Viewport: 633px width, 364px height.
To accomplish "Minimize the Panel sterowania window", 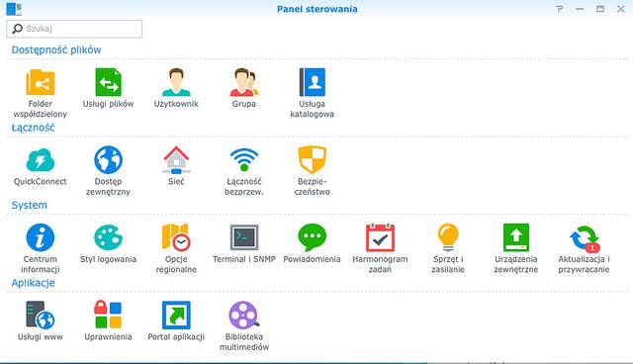I will point(580,9).
